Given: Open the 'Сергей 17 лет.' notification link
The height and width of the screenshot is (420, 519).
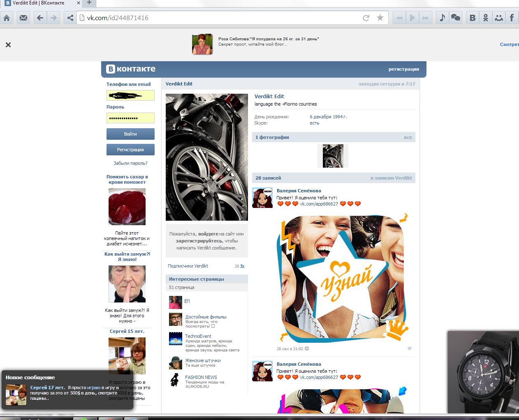Looking at the screenshot, I should pyautogui.click(x=47, y=388).
